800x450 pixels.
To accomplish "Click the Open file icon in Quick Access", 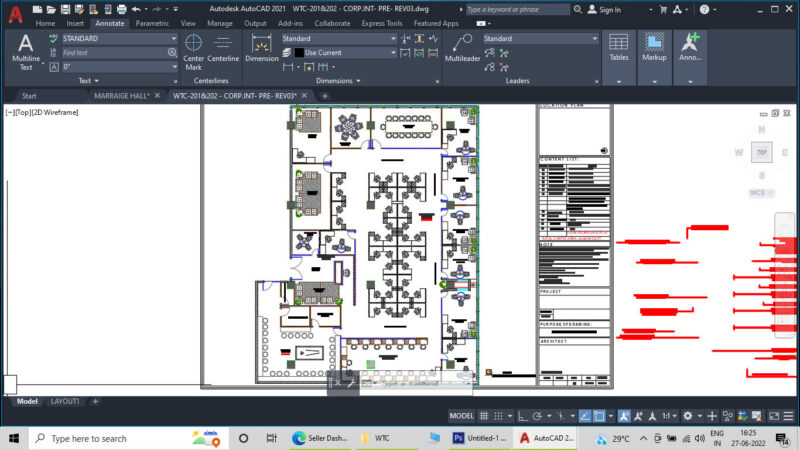I will point(51,9).
